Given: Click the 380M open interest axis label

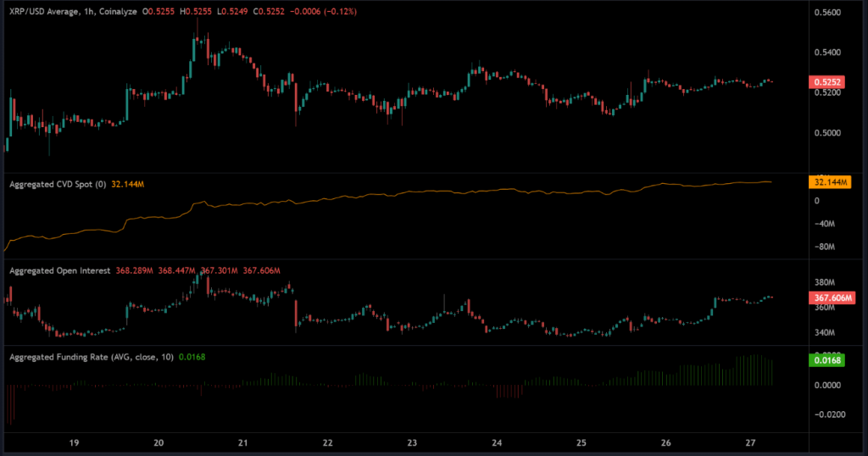Looking at the screenshot, I should (x=824, y=282).
